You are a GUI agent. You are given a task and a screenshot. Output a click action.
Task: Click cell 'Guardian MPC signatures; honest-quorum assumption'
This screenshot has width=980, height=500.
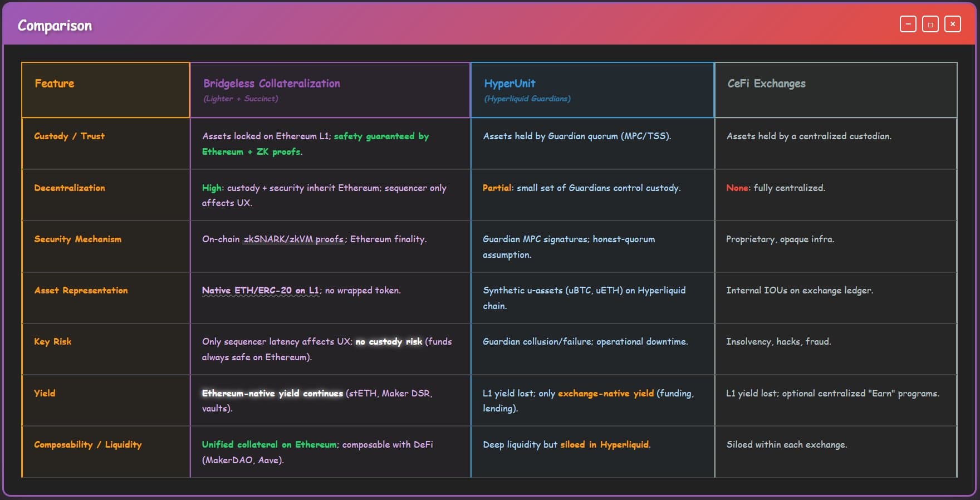(592, 247)
